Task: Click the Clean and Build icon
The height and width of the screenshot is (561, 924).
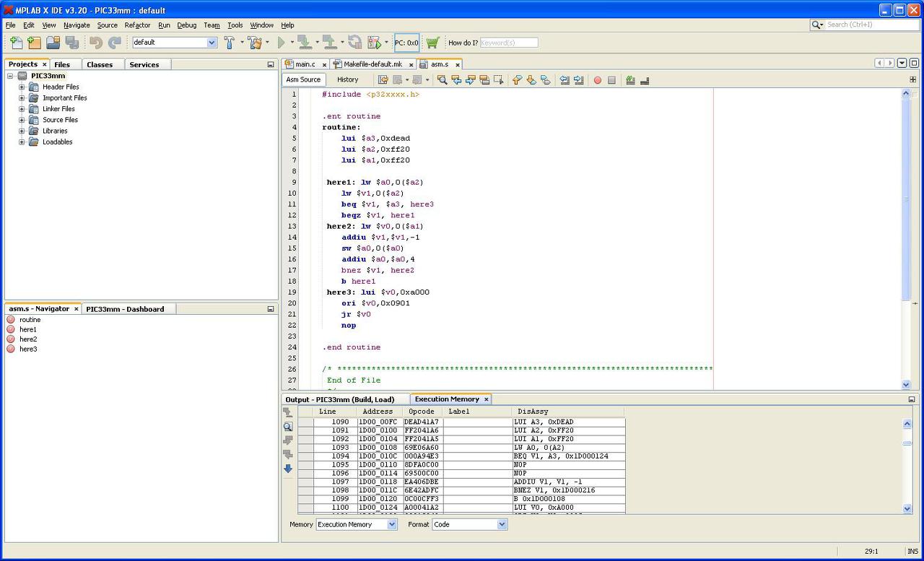Action: (x=254, y=43)
